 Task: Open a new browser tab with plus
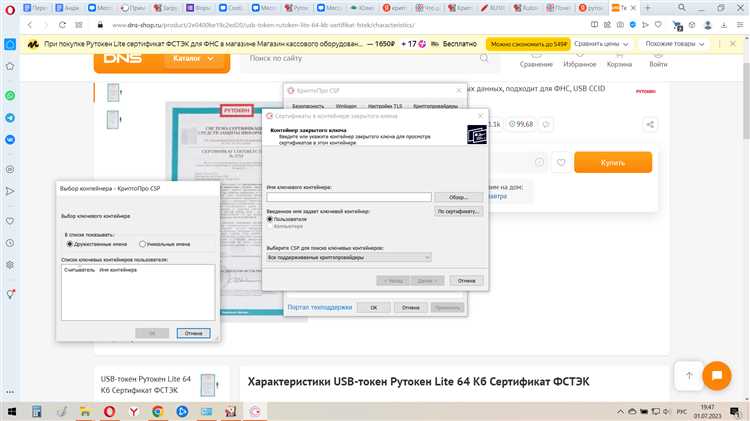tap(648, 8)
